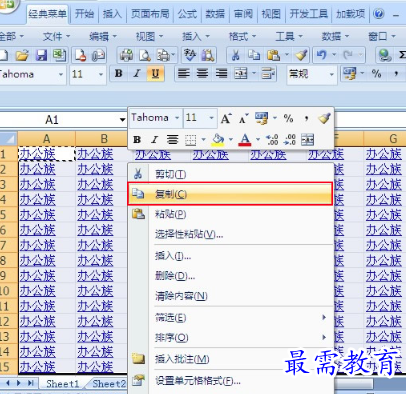
Task: Click Grow Font in the mini toolbar
Action: pos(226,119)
